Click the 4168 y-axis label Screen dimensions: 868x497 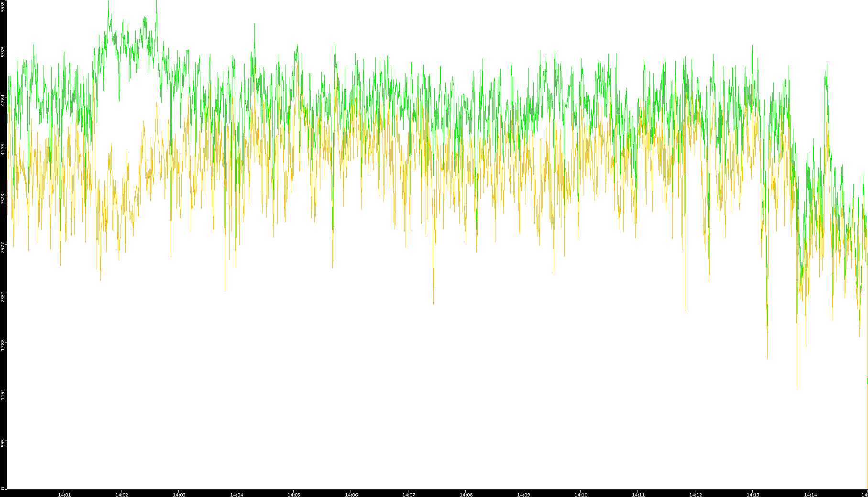3,149
